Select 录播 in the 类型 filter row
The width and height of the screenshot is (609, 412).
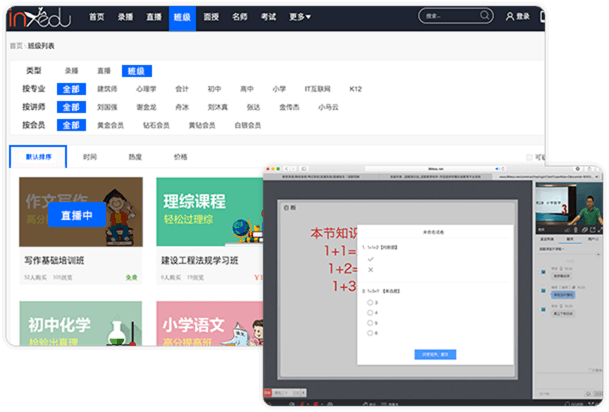tap(71, 71)
